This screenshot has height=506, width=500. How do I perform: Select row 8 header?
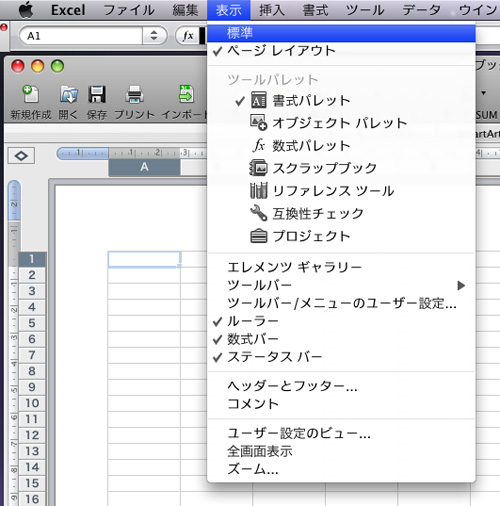click(x=32, y=371)
